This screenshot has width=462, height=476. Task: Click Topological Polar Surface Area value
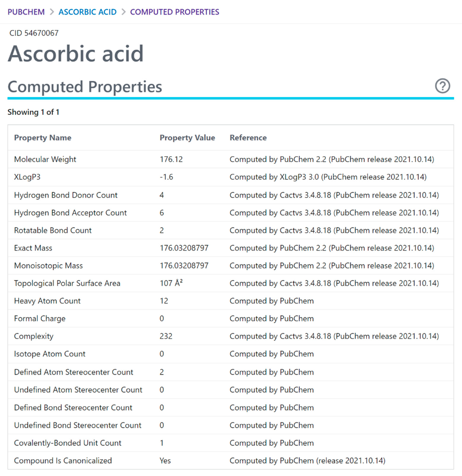[171, 283]
